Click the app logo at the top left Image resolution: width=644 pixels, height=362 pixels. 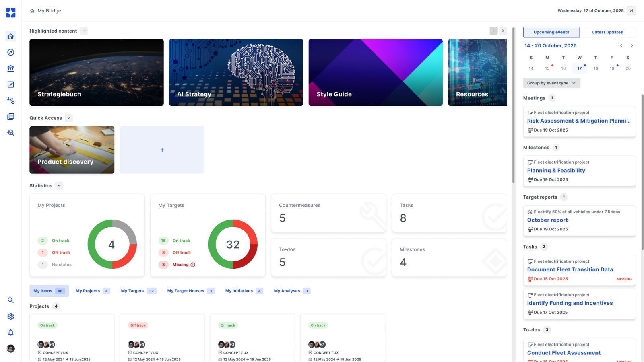11,13
